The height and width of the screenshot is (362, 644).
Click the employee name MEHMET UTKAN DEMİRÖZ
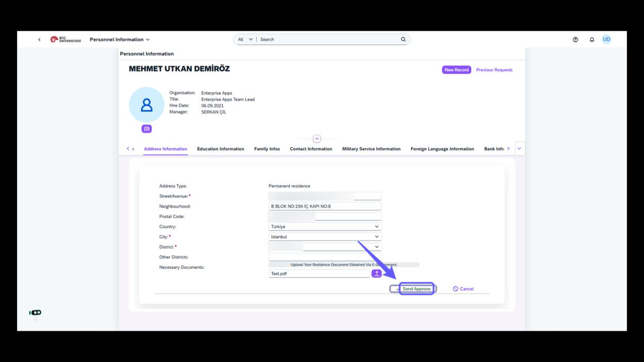(x=179, y=68)
